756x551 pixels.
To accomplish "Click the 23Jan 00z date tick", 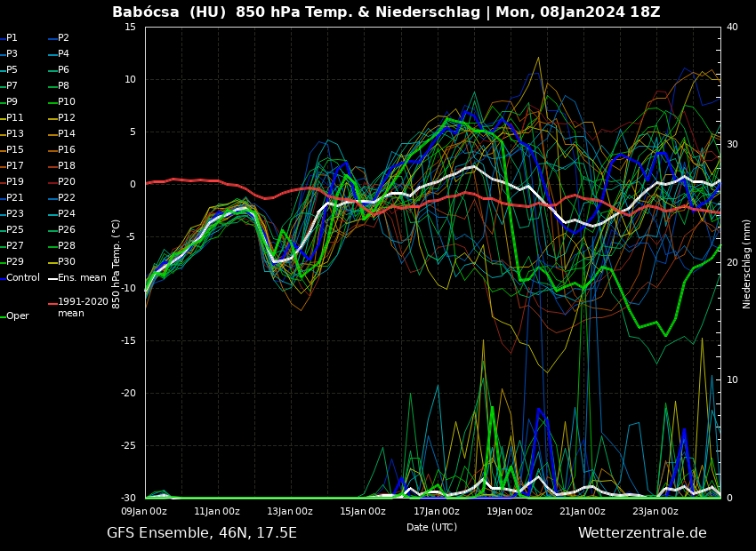I will pyautogui.click(x=655, y=511).
